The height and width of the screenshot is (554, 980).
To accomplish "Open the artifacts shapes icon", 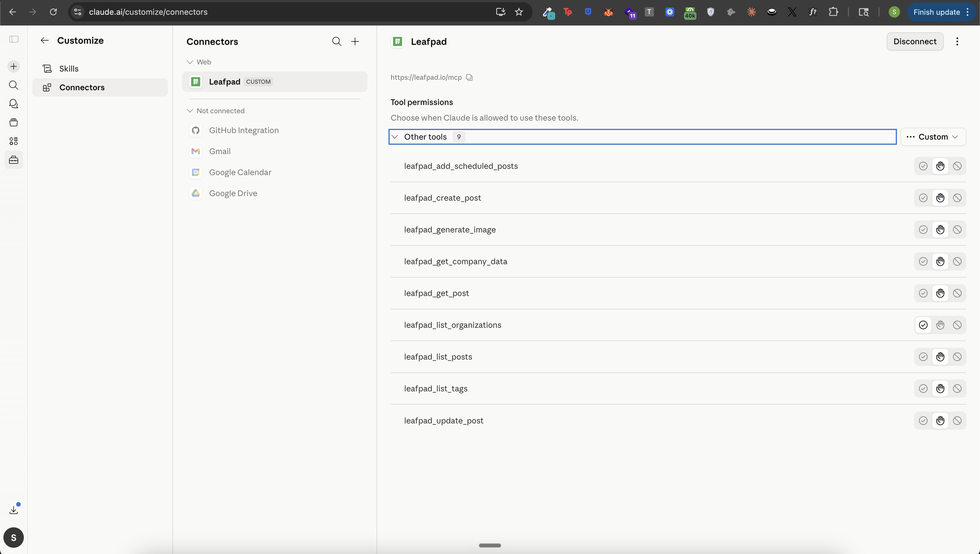I will click(14, 141).
